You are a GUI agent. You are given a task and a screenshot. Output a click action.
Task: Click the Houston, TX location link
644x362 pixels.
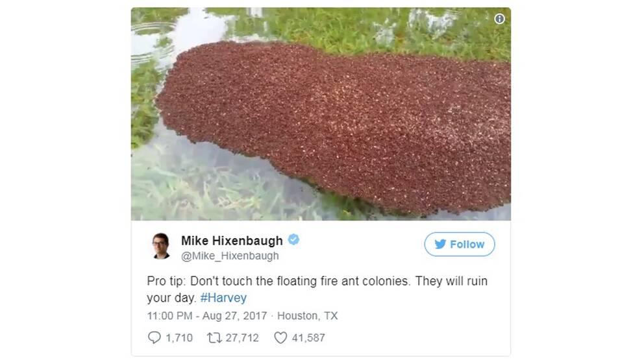307,316
